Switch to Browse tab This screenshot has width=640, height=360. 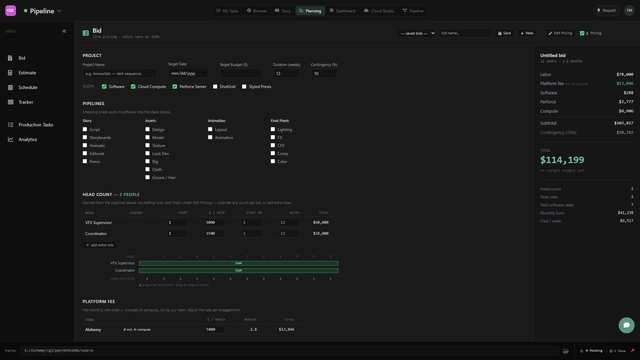click(256, 11)
